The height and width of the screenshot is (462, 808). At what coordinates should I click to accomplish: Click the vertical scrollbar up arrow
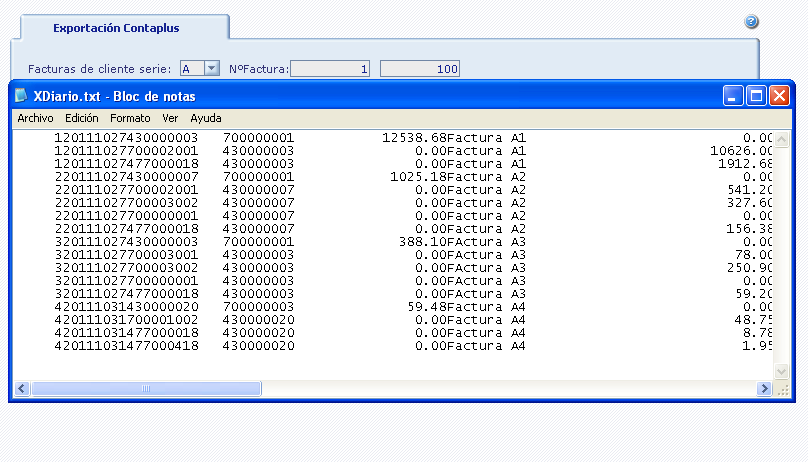[x=782, y=140]
